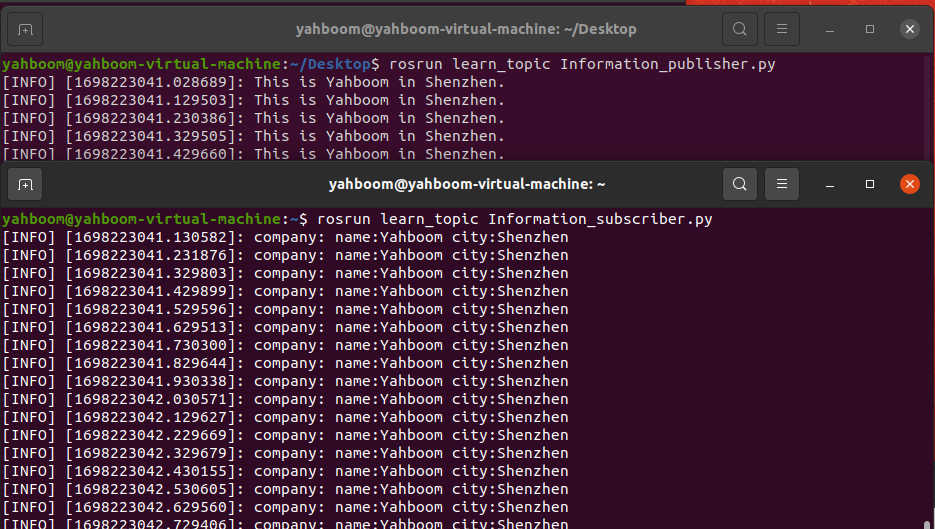Click publisher log line with timestamp 1698223041.129503
The width and height of the screenshot is (935, 529).
[x=253, y=100]
